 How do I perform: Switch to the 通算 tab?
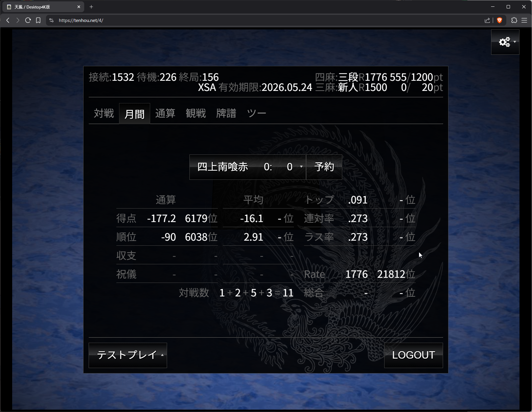point(165,114)
